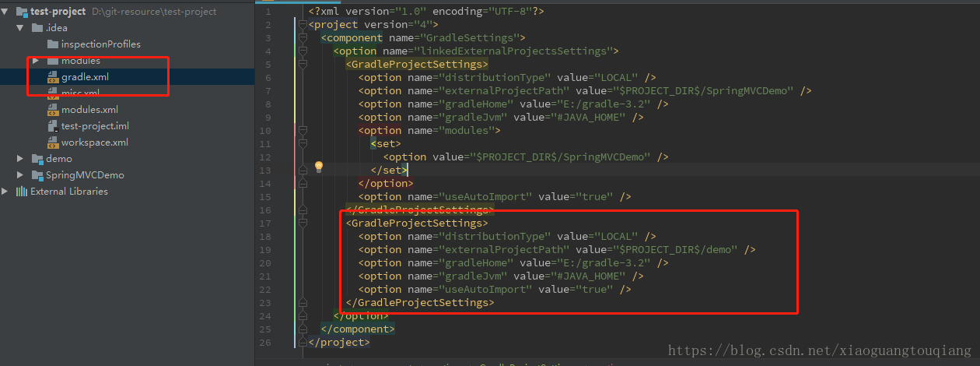Expand the SpringMVCDemo module arrow
The height and width of the screenshot is (366, 980).
(20, 175)
